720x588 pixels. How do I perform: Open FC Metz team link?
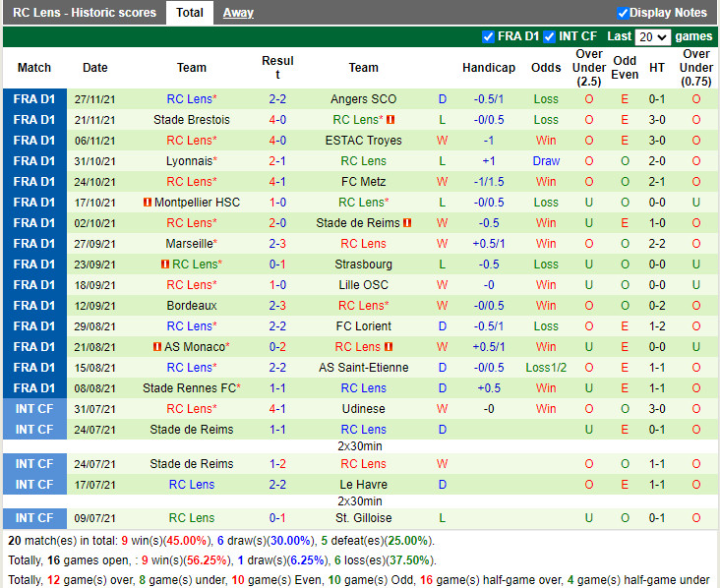click(363, 182)
